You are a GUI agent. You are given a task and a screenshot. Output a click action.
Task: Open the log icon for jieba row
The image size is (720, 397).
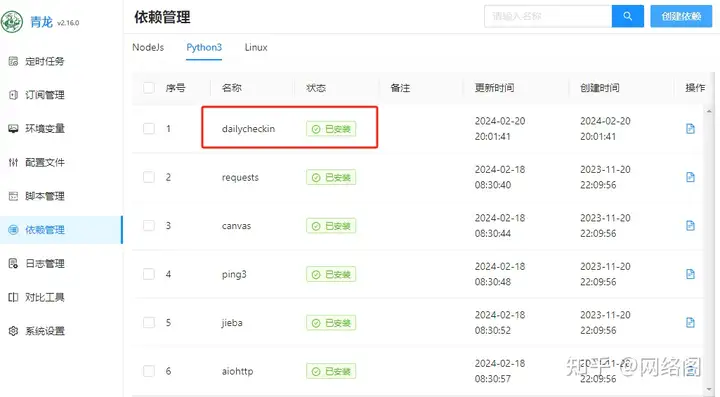690,323
